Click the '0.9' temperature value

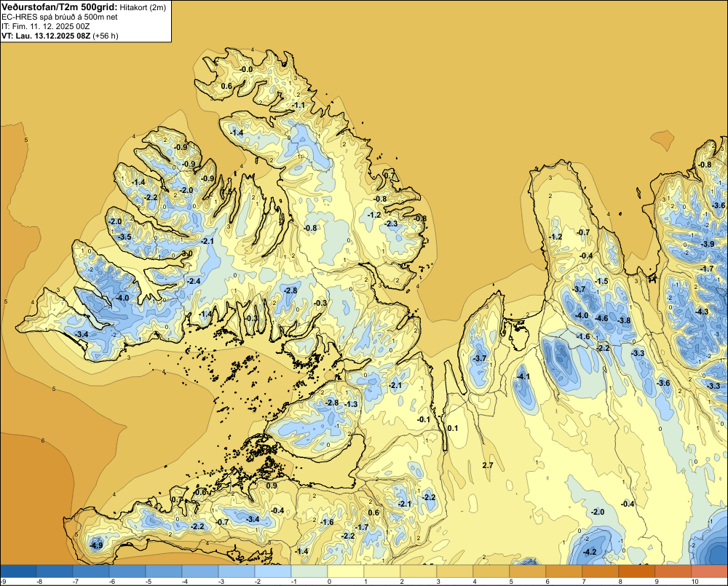point(272,486)
